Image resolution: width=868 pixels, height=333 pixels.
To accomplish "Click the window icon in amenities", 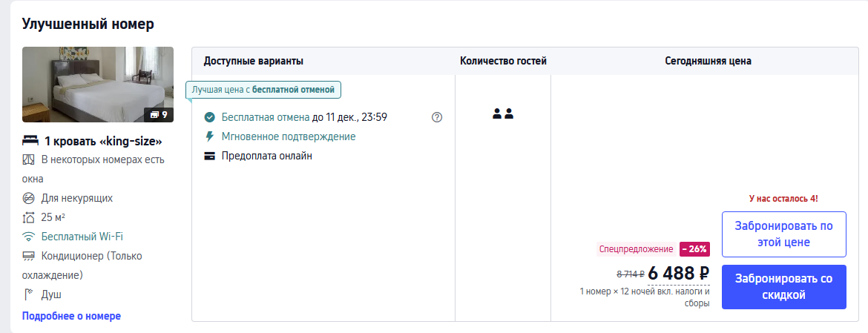I will (x=29, y=159).
